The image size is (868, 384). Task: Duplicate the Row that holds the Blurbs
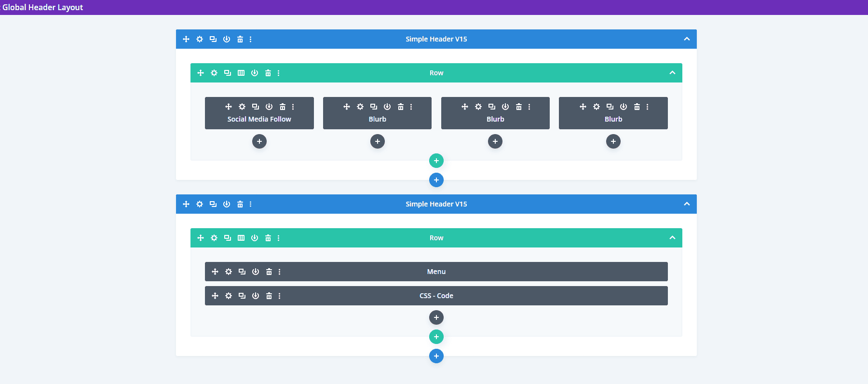228,73
